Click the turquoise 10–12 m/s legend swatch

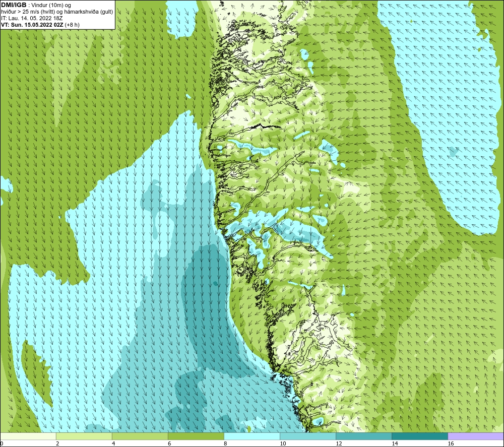click(307, 436)
